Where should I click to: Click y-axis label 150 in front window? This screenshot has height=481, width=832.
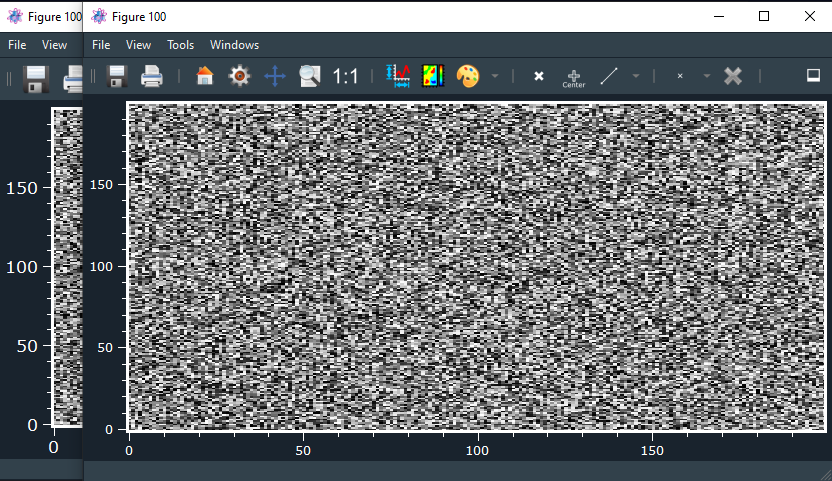(x=101, y=185)
